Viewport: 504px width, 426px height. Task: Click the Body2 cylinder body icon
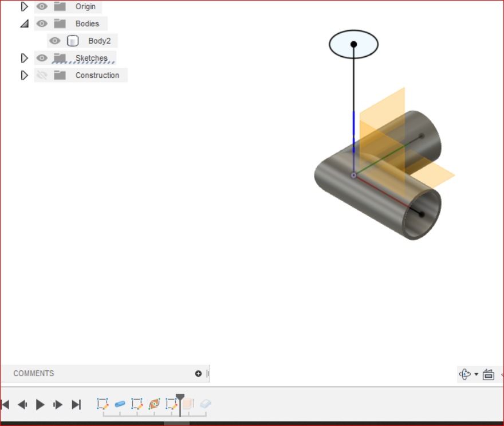73,41
